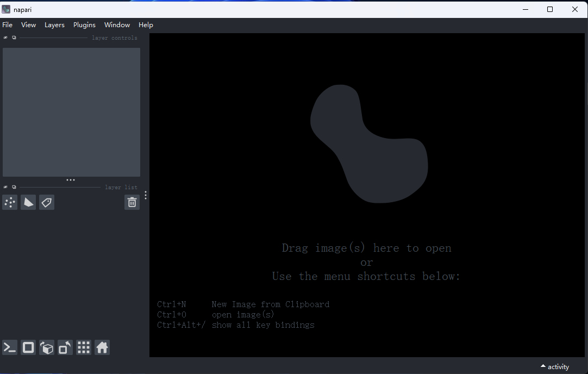Screen dimensions: 588x374
Task: Hide the layer list dock panel
Action: tap(5, 187)
